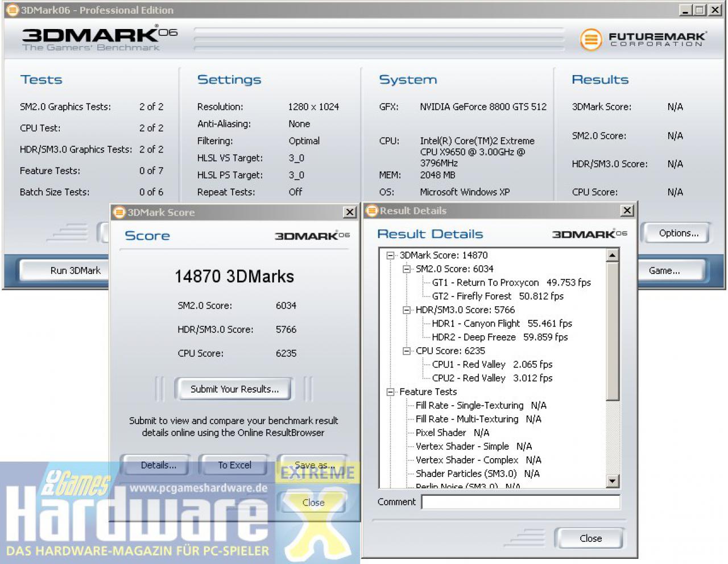Minimize the 3DMark06 main window

coord(686,10)
